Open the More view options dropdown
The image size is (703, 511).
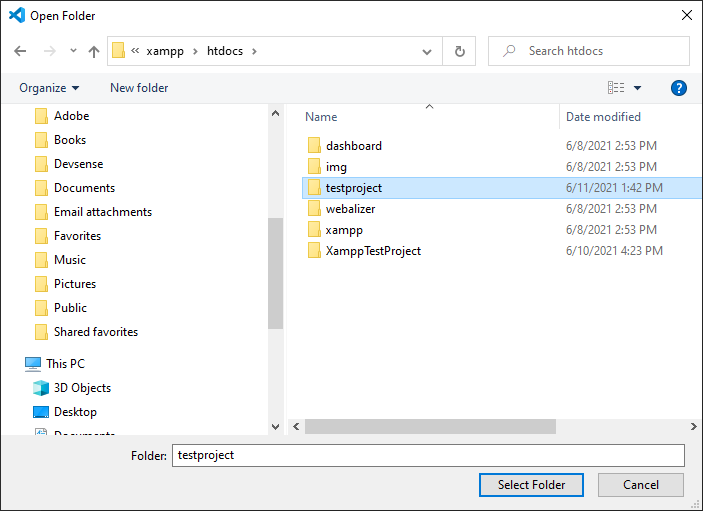[637, 88]
